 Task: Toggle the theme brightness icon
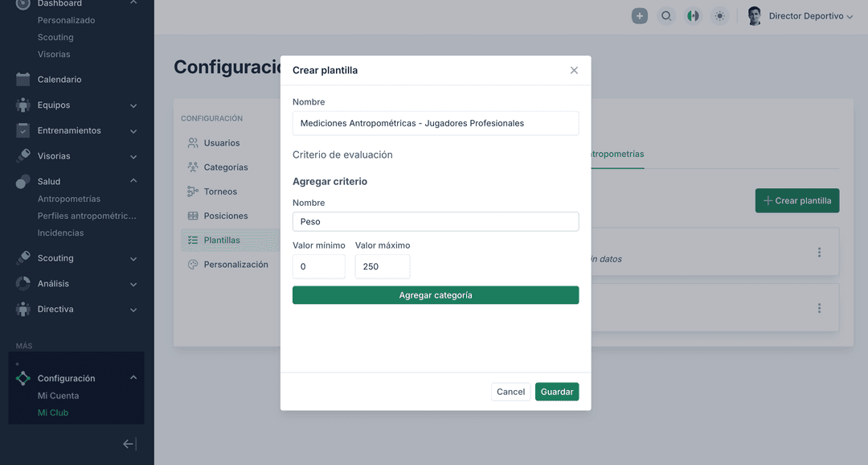pyautogui.click(x=719, y=15)
